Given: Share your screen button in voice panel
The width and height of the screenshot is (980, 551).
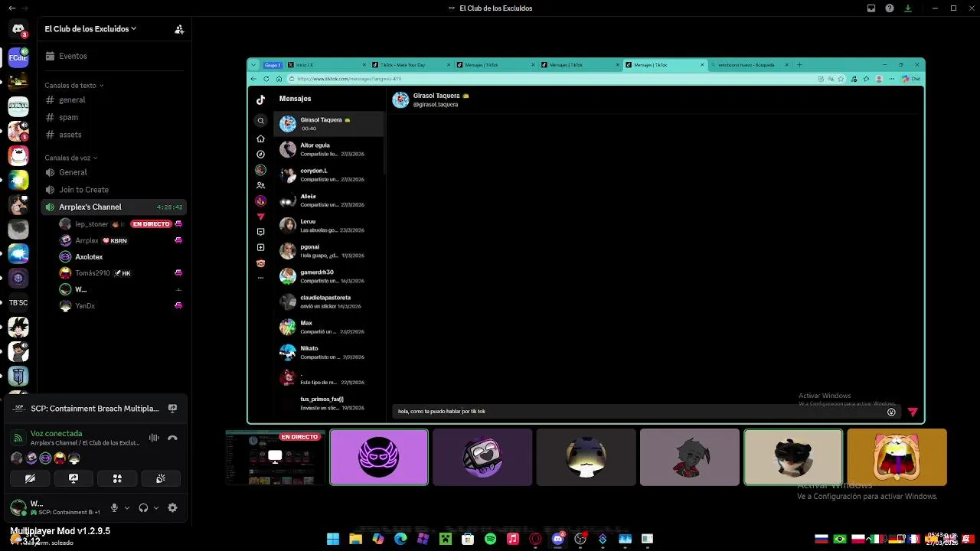Looking at the screenshot, I should (73, 478).
